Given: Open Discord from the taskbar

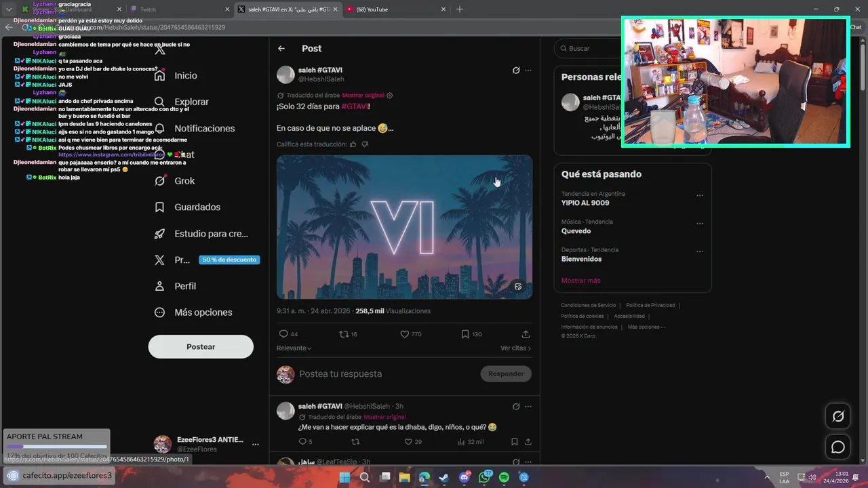Looking at the screenshot, I should pyautogui.click(x=465, y=477).
